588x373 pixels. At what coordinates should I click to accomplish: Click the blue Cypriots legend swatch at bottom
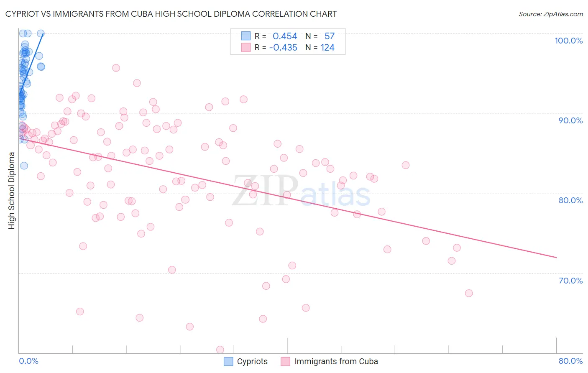tap(228, 361)
